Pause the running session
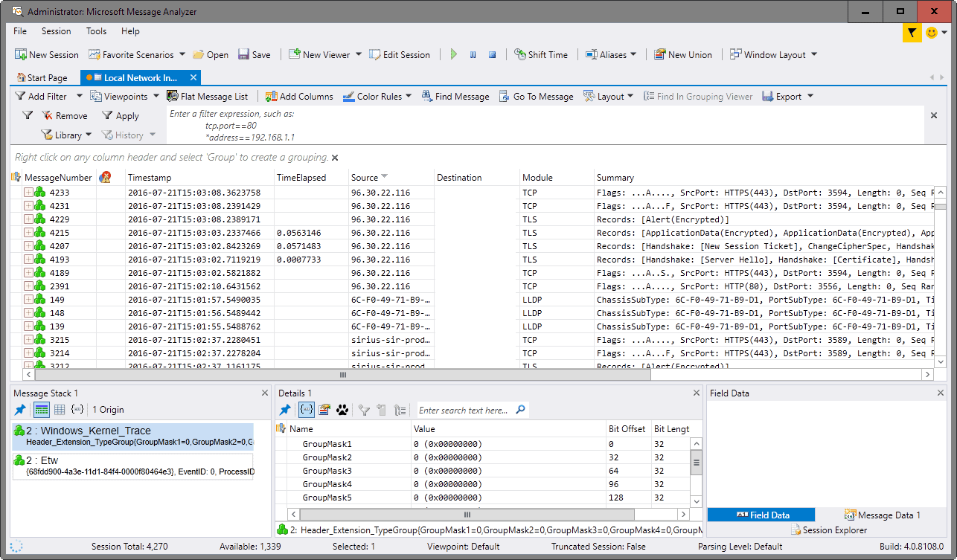This screenshot has width=957, height=560. (473, 54)
